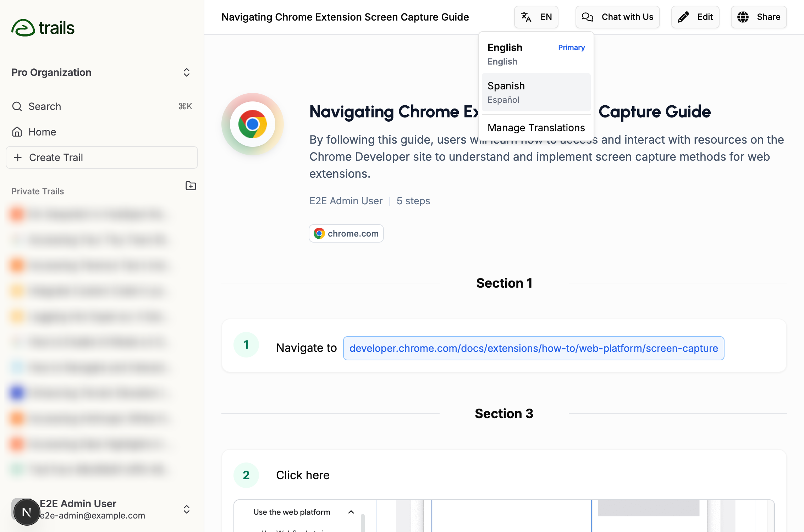Click the 'Section 1' heading

pos(504,283)
